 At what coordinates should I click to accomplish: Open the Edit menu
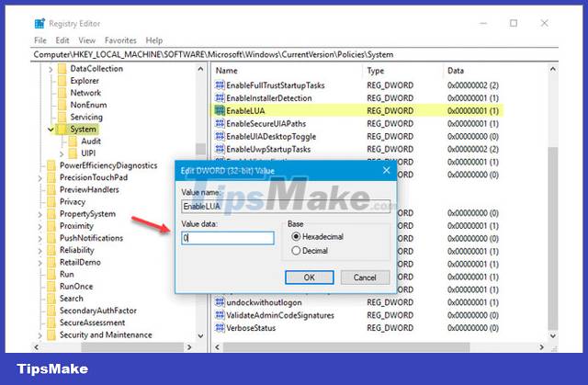point(62,40)
